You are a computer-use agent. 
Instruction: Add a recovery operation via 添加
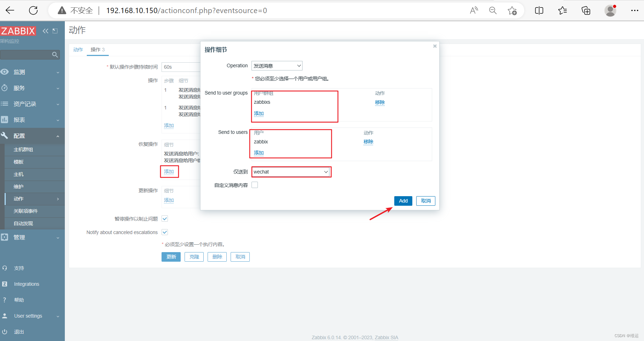coord(169,171)
